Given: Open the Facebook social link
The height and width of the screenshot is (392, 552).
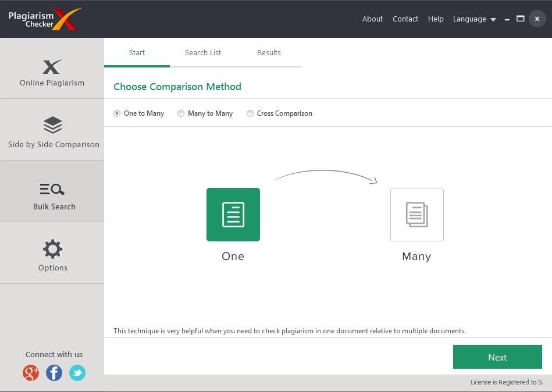Looking at the screenshot, I should tap(54, 373).
